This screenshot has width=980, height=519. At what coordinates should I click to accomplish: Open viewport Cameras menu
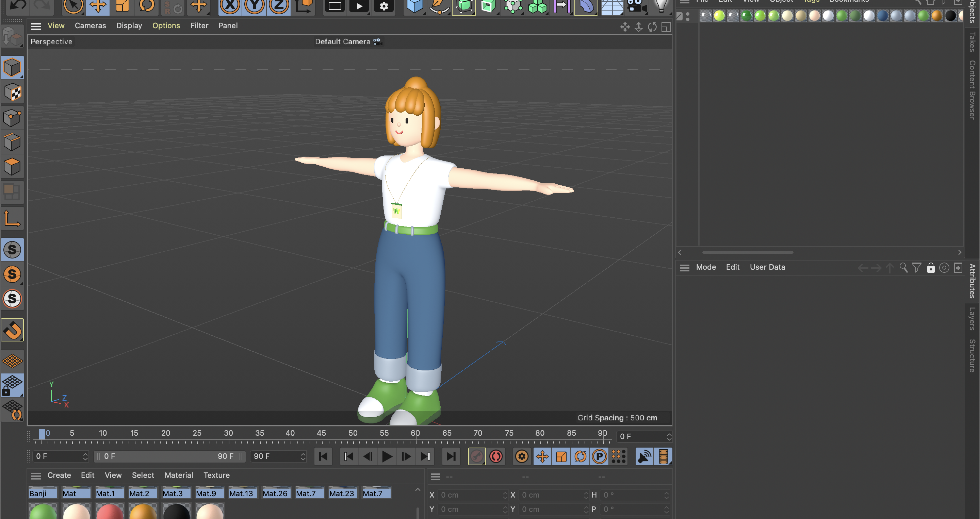[x=90, y=26]
